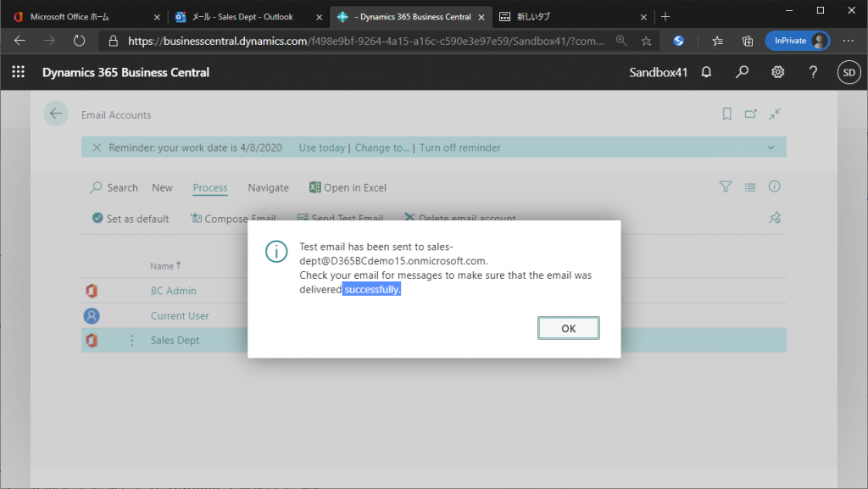868x489 pixels.
Task: Click 'Change to...' in the reminder
Action: (x=382, y=147)
